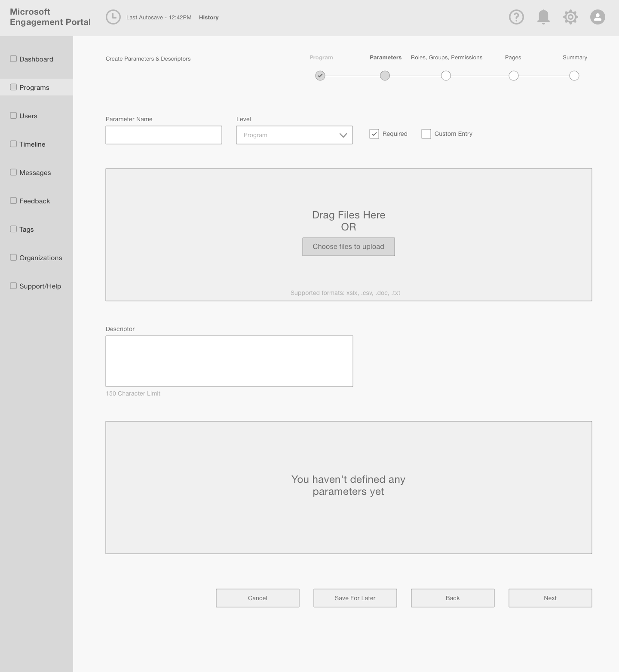Image resolution: width=619 pixels, height=672 pixels.
Task: Click the History link
Action: [x=208, y=18]
